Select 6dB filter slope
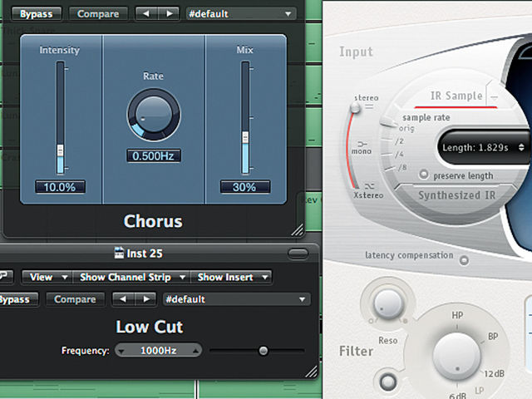 coord(457,396)
